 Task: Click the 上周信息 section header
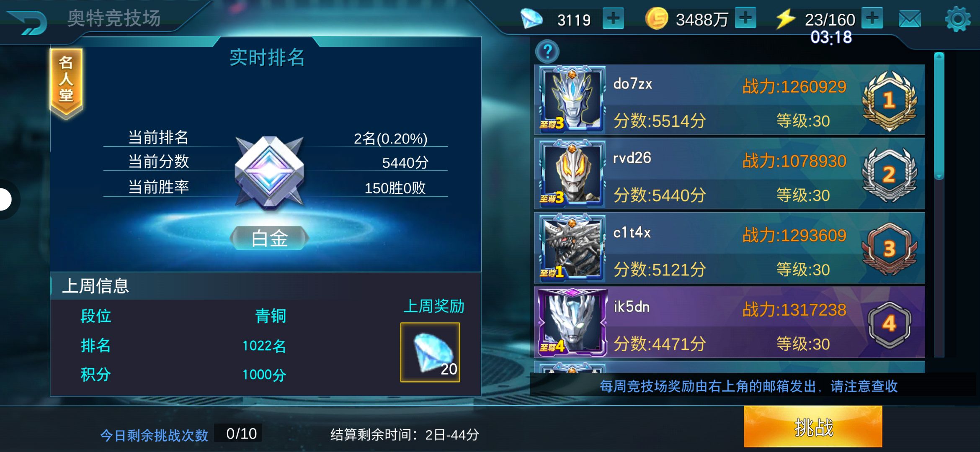(95, 286)
